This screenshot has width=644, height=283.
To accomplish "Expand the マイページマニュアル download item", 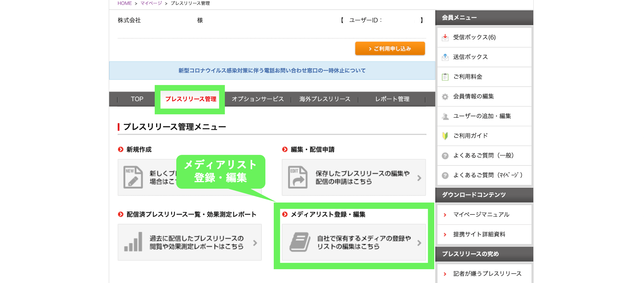I will tap(481, 215).
